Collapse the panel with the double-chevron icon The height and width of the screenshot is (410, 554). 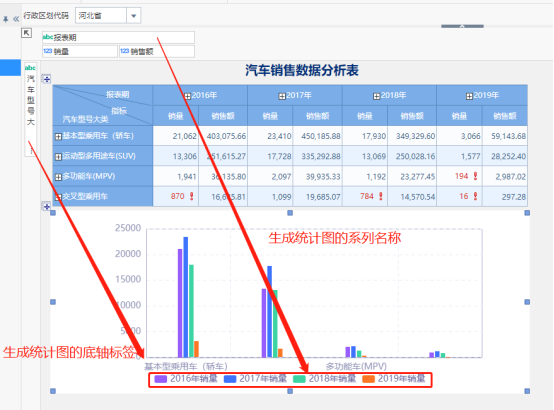pyautogui.click(x=16, y=19)
